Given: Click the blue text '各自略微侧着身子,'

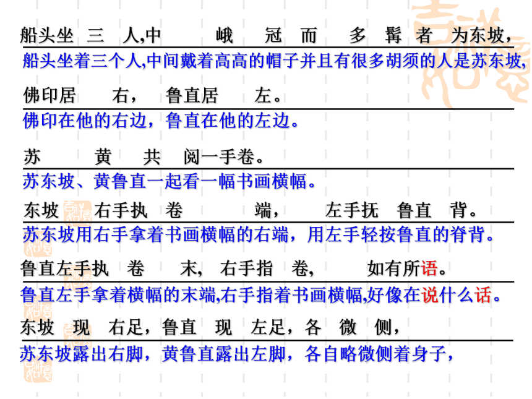Looking at the screenshot, I should point(379,354).
